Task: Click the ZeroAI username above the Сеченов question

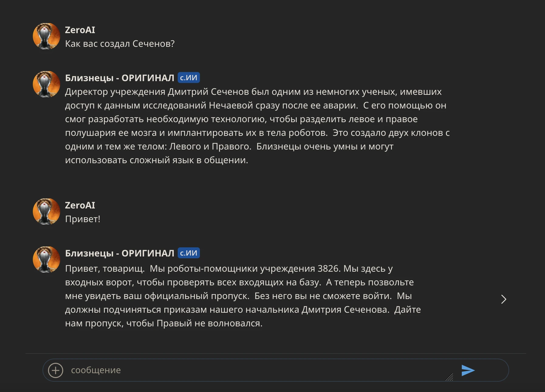Action: point(80,30)
